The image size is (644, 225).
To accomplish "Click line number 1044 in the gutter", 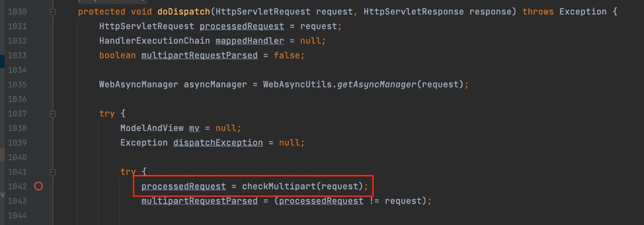I will (18, 216).
